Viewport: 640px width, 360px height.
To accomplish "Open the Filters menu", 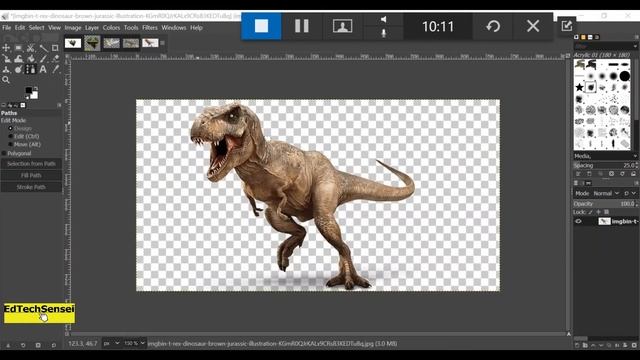I will pyautogui.click(x=150, y=28).
